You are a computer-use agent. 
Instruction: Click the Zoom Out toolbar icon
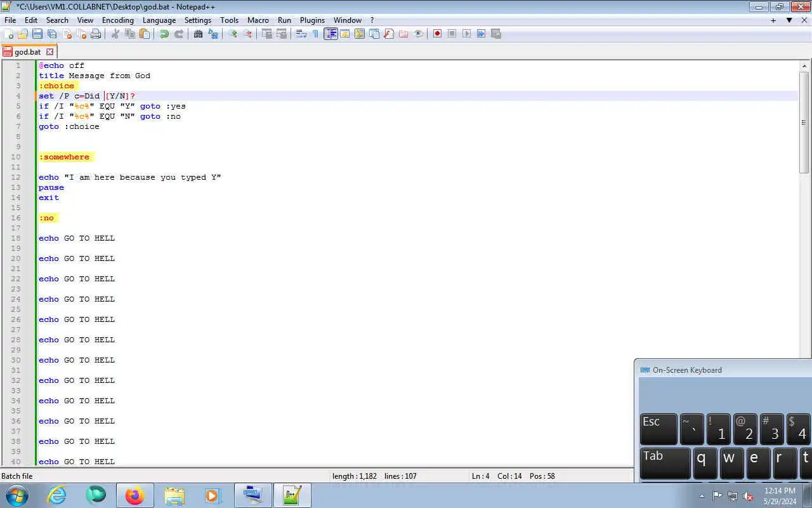247,34
